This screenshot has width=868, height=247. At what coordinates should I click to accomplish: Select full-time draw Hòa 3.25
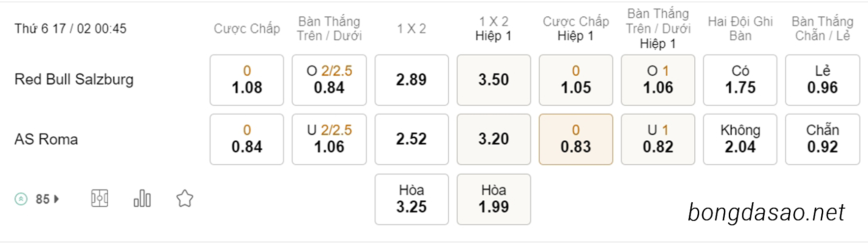point(411,199)
